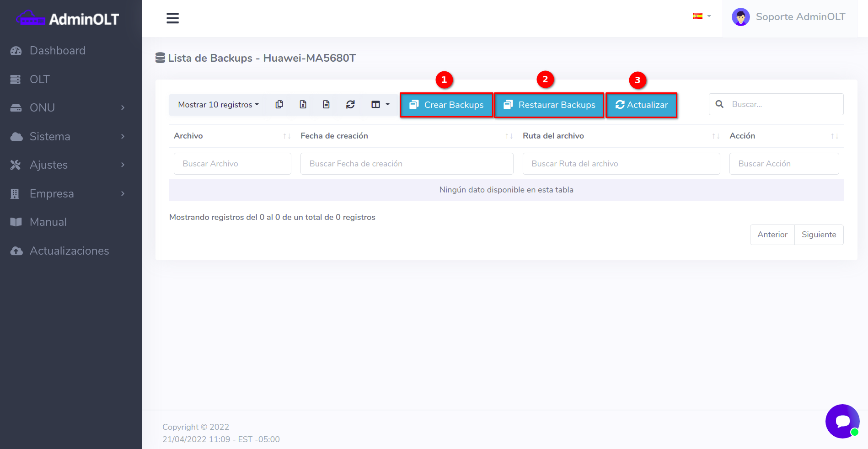This screenshot has height=449, width=868.
Task: Export table using the CSV file icon
Action: [x=326, y=105]
